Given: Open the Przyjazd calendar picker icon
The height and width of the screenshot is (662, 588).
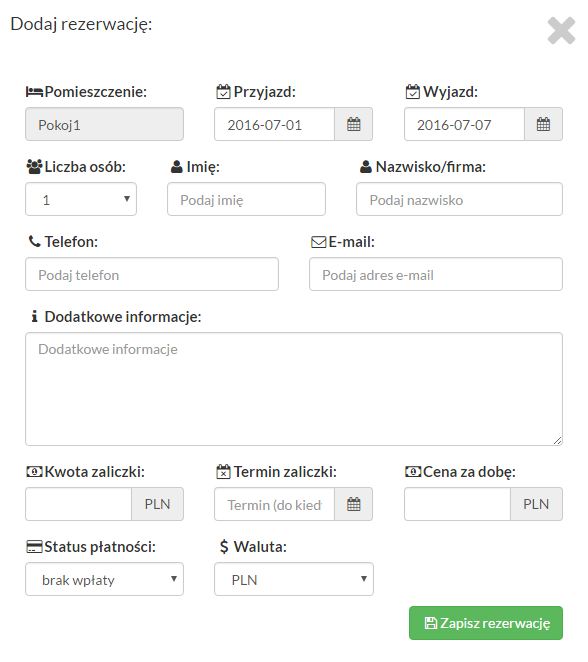Looking at the screenshot, I should point(353,124).
